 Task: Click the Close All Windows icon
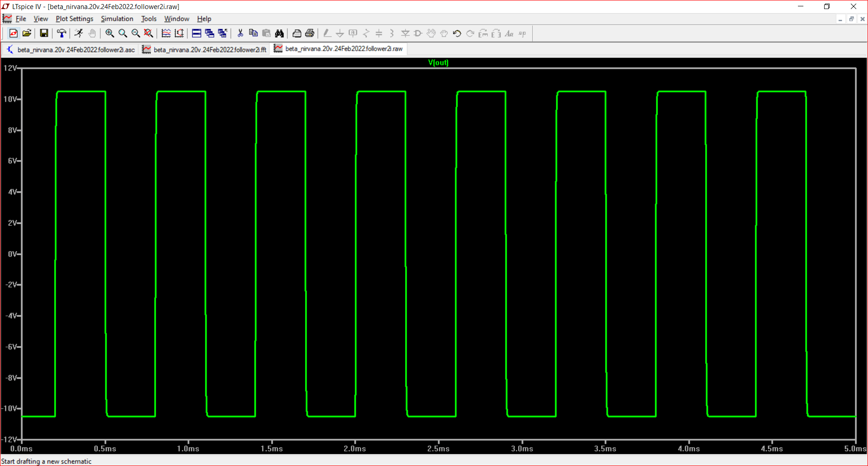[223, 33]
